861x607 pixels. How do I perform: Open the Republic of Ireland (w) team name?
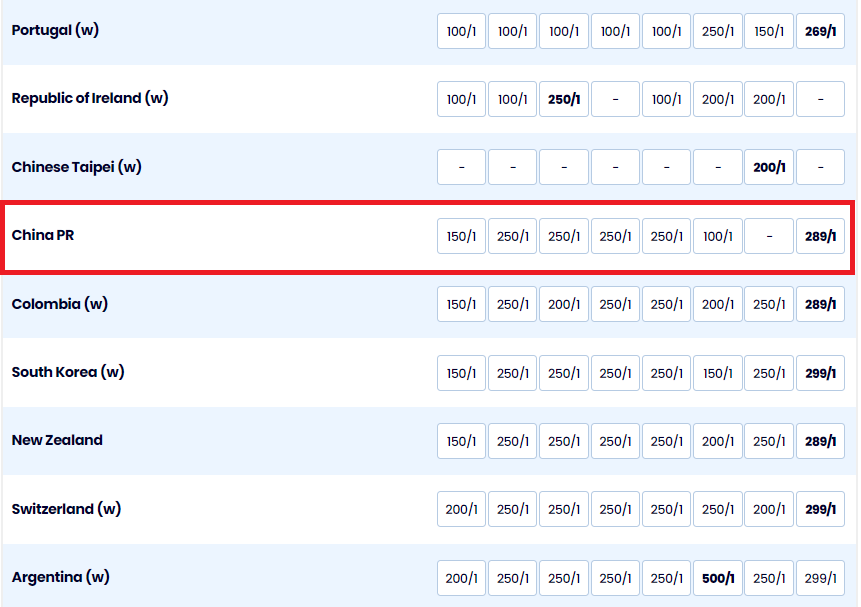[90, 99]
